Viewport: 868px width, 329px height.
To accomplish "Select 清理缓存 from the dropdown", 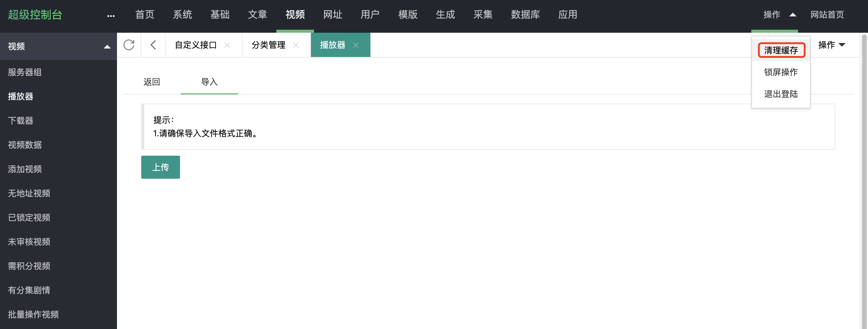I will pyautogui.click(x=781, y=51).
